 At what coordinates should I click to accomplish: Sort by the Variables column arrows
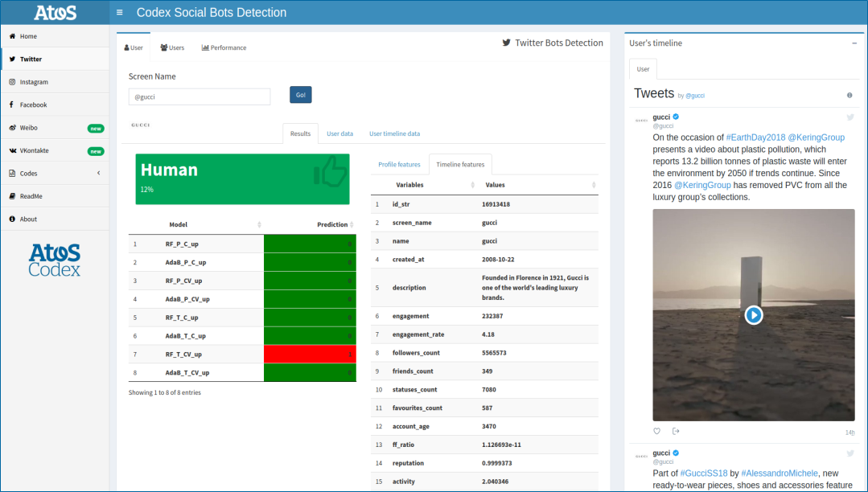click(x=472, y=185)
